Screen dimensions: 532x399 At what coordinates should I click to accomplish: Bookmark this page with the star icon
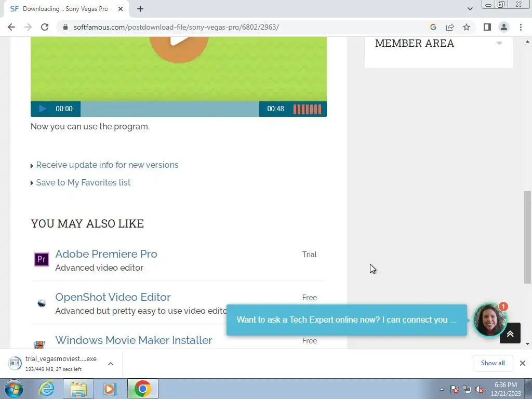coord(467,27)
